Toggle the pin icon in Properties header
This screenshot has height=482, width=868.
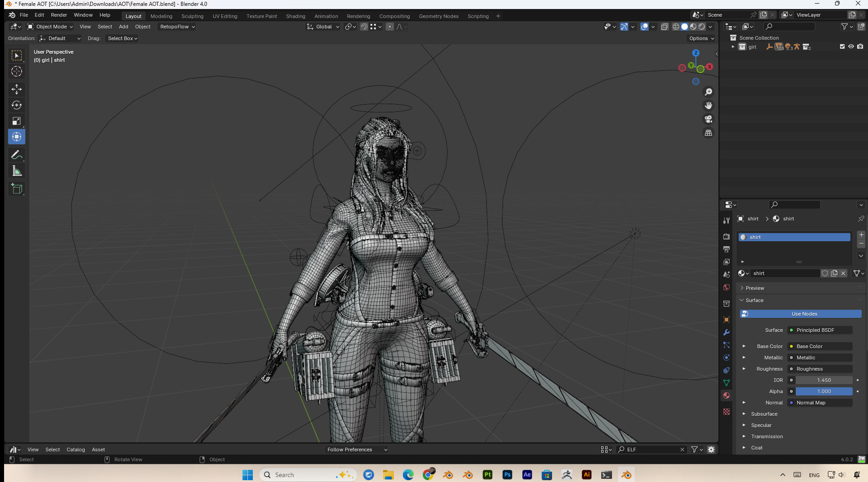[861, 219]
